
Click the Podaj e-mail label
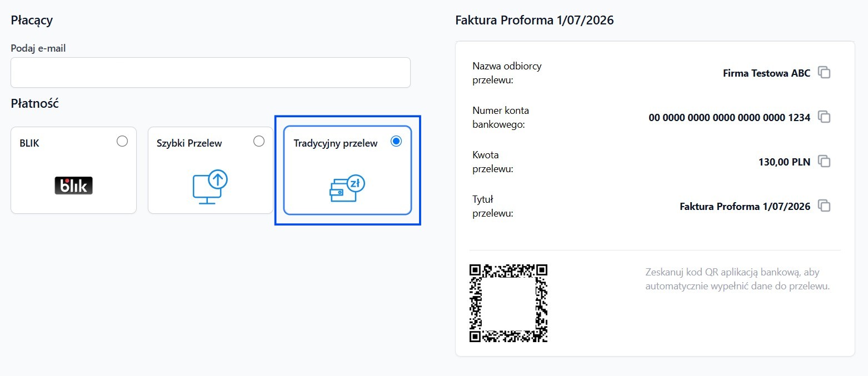coord(38,48)
